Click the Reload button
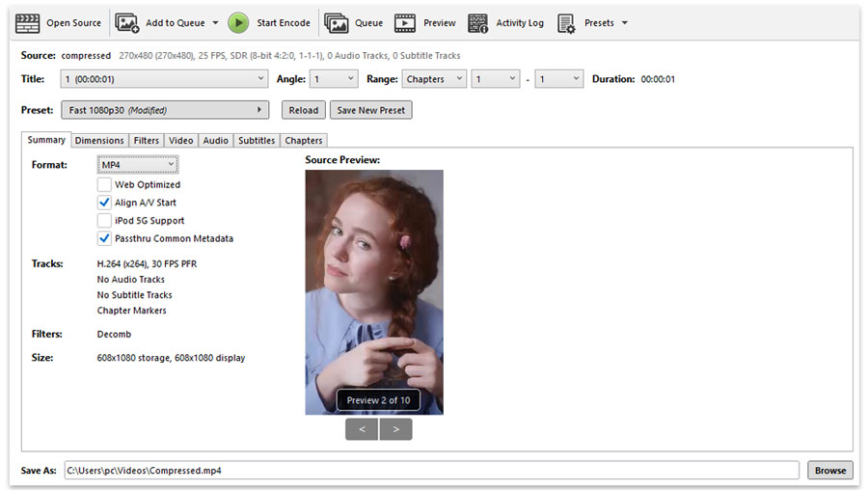Image resolution: width=868 pixels, height=490 pixels. 304,110
